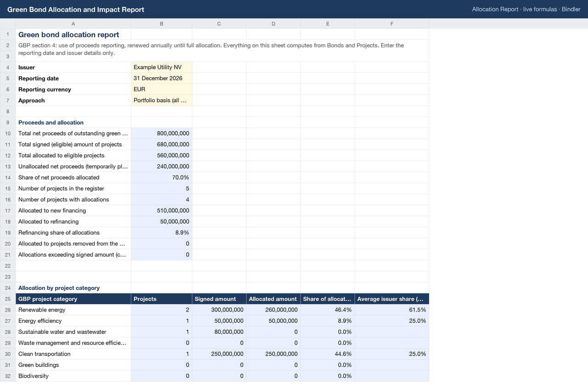Click the value 680,000,000 for total signed amount
The width and height of the screenshot is (588, 385).
(162, 145)
